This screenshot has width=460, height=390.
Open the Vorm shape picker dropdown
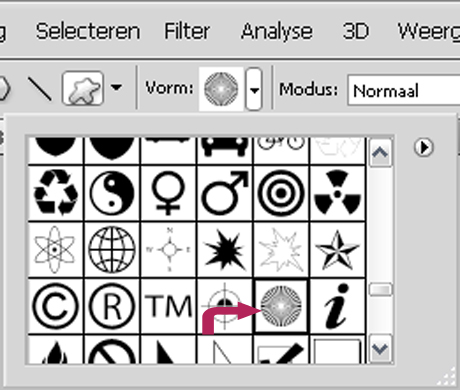(x=254, y=89)
